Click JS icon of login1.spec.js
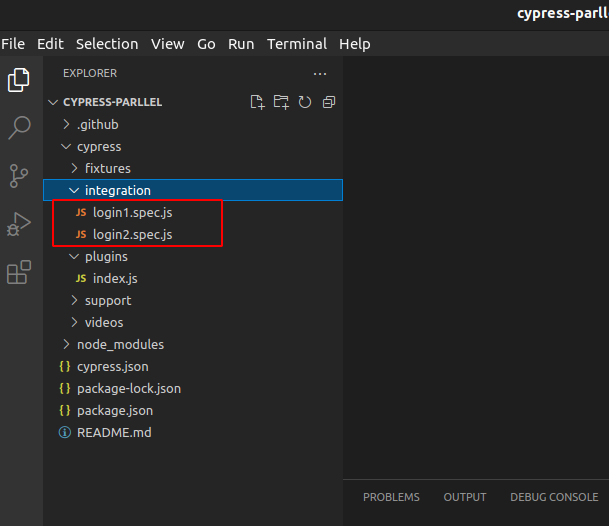This screenshot has width=609, height=526. pyautogui.click(x=81, y=212)
